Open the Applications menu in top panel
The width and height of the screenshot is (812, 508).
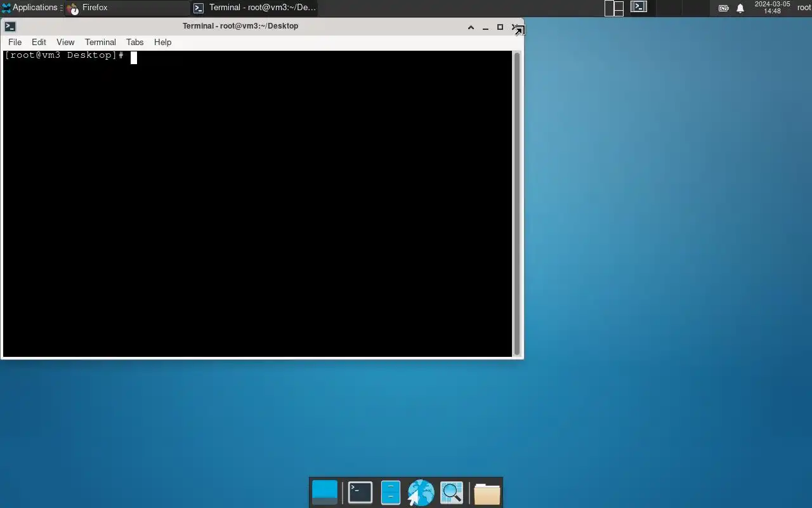pos(29,8)
